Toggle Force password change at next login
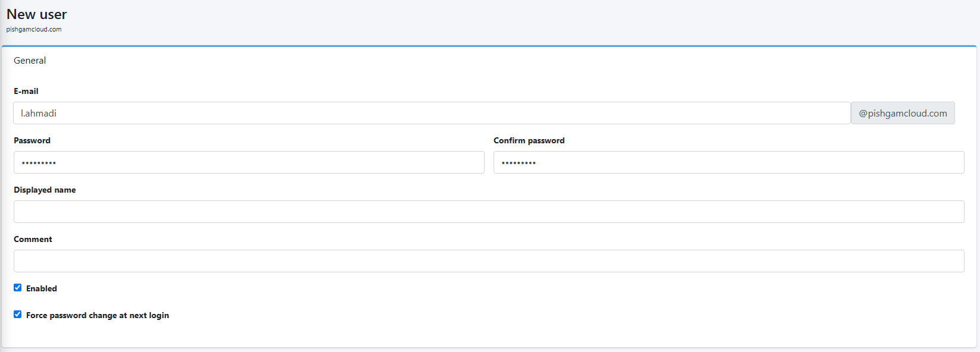980x352 pixels. (x=18, y=315)
